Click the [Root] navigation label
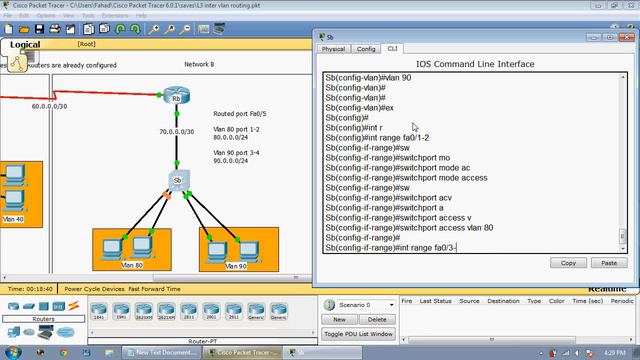 point(86,44)
